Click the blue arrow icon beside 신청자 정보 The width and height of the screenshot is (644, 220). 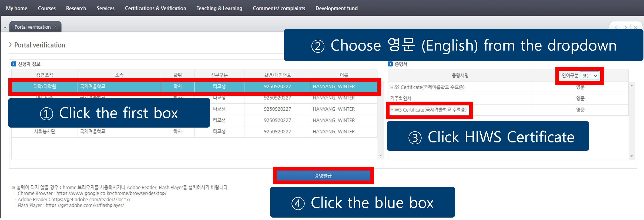coord(14,64)
